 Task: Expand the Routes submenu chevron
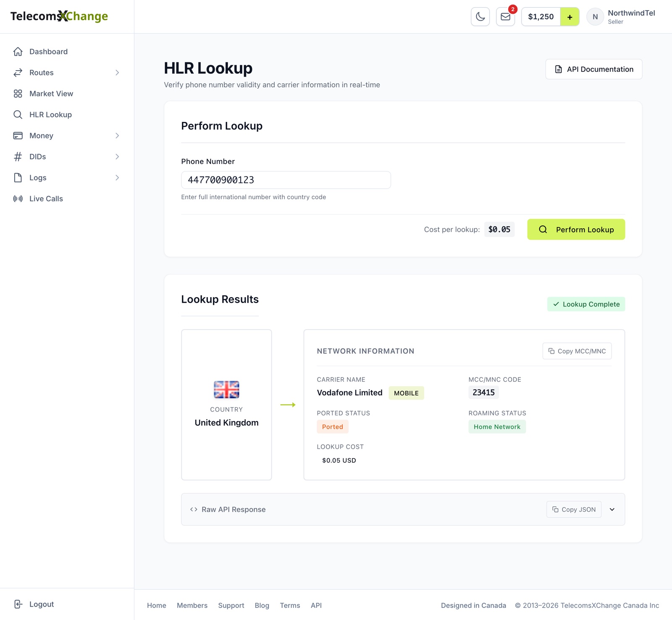point(117,73)
